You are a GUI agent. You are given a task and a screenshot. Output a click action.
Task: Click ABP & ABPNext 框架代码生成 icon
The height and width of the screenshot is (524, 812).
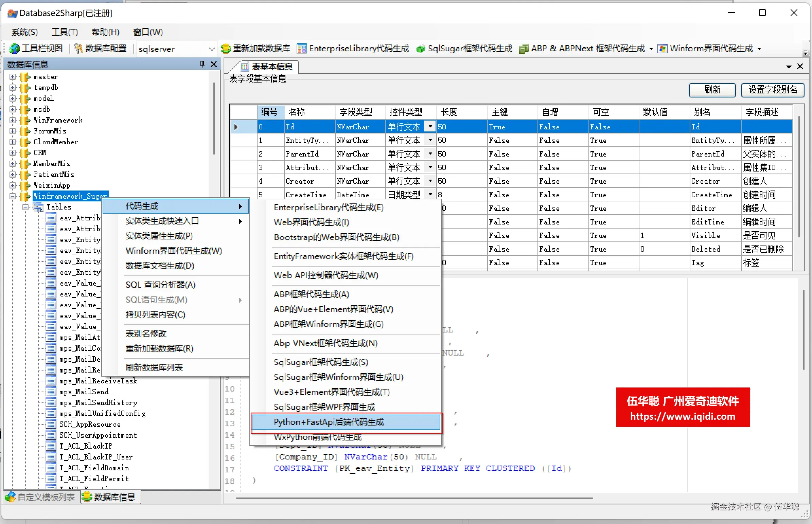pyautogui.click(x=524, y=49)
